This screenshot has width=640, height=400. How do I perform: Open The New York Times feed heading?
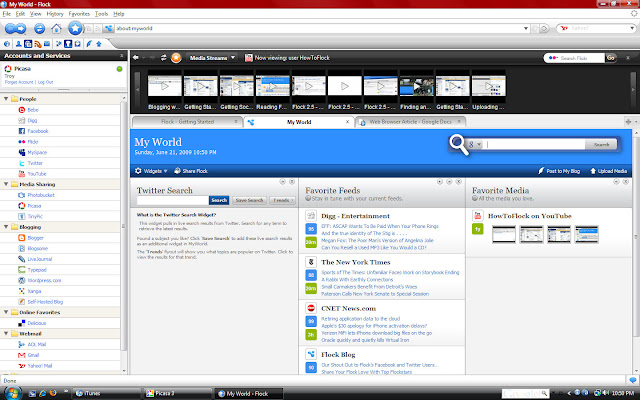coord(356,262)
